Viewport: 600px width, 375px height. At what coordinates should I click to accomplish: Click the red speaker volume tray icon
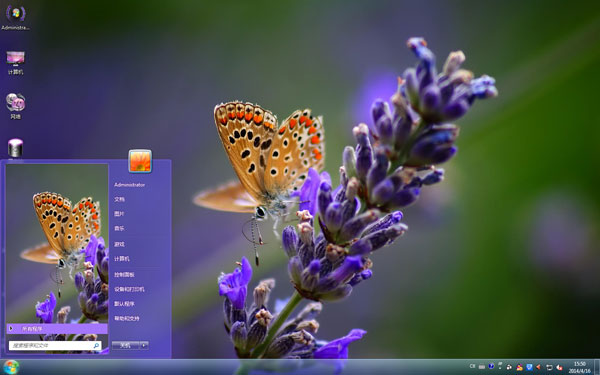538,367
